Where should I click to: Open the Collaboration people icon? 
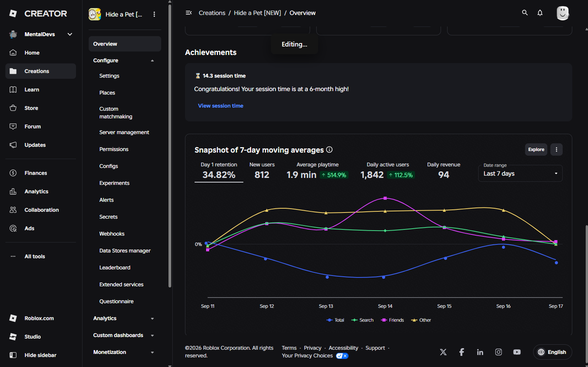[13, 210]
